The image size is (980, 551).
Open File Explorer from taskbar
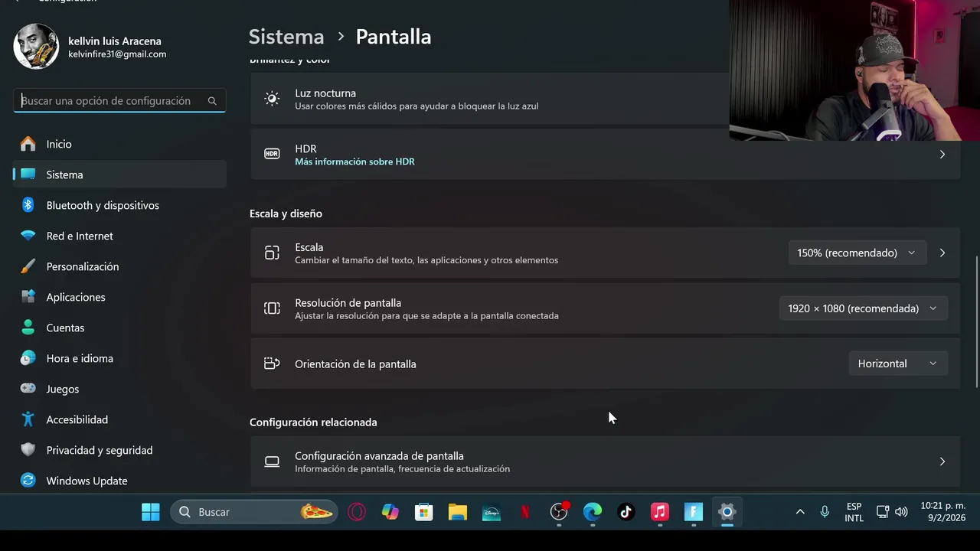[x=458, y=512]
